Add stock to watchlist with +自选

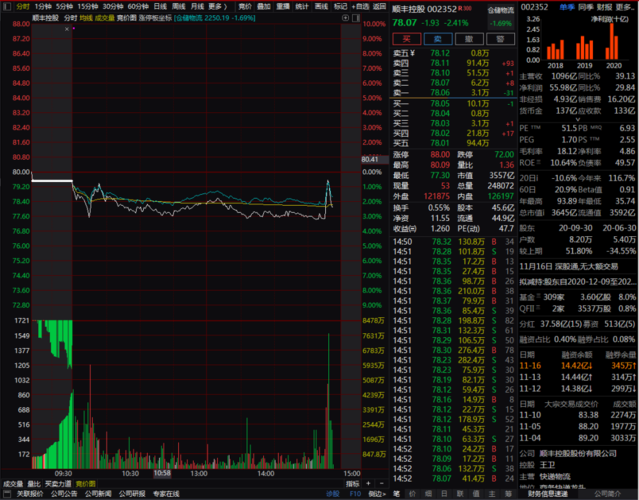(361, 5)
